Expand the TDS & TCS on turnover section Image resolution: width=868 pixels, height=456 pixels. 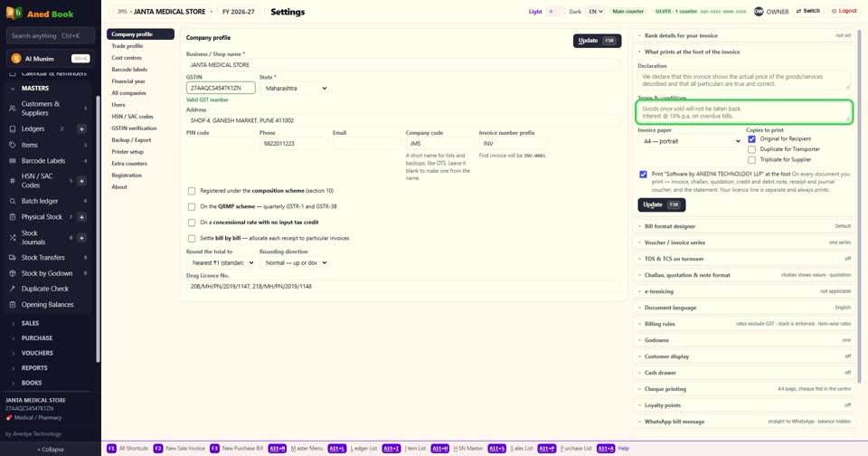point(745,259)
